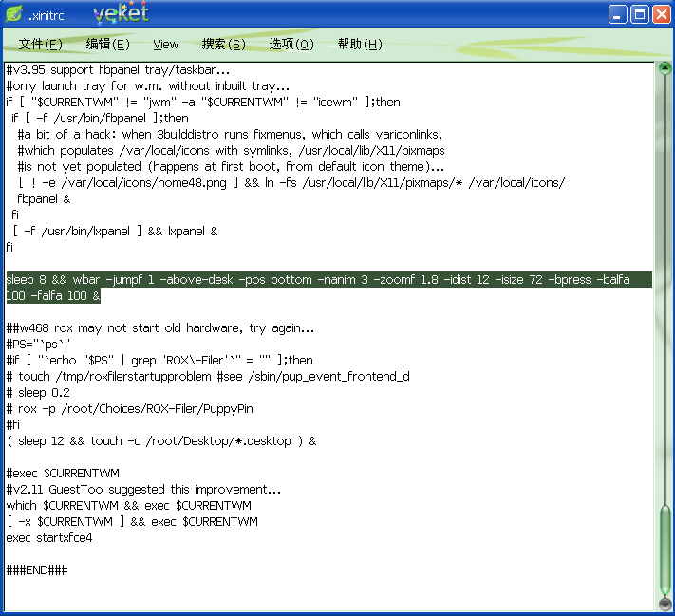
Task: Click the '[ -x $CURRENTWM ] && exec $CURRENTWM' line
Action: (132, 522)
